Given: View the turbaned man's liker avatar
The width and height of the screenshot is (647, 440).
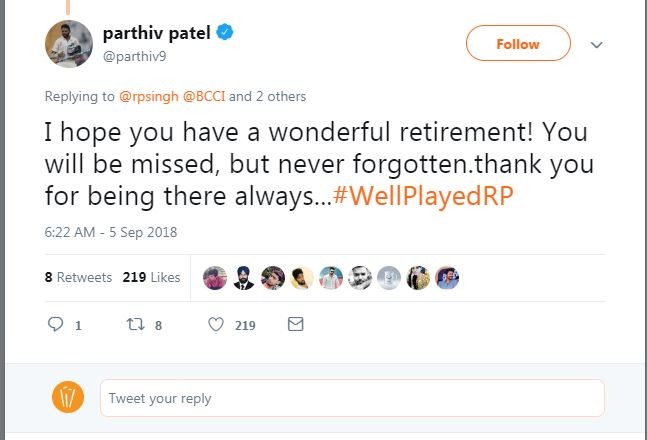Looking at the screenshot, I should 243,277.
